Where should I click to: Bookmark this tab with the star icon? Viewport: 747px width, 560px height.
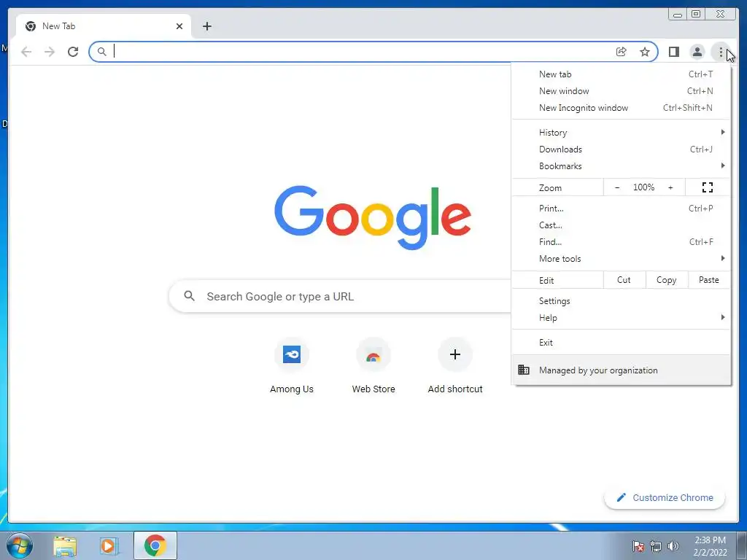[645, 52]
